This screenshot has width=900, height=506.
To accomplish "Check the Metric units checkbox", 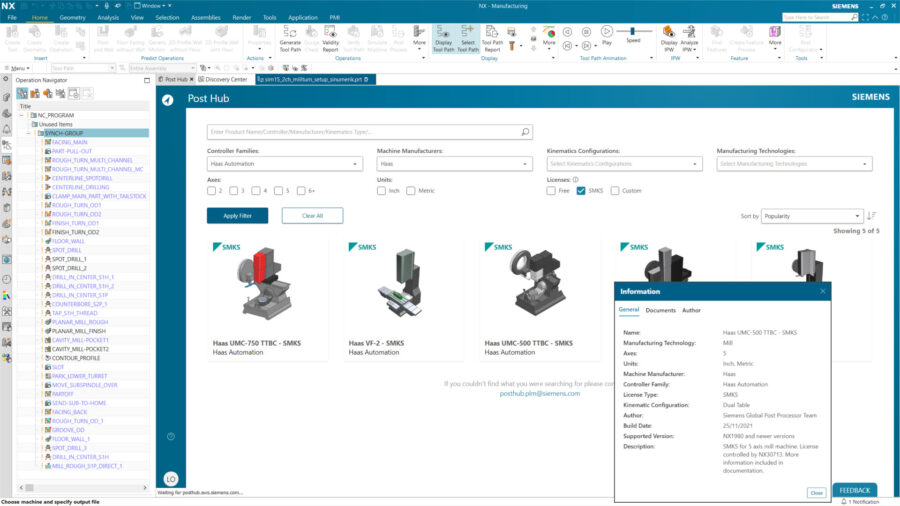I will pyautogui.click(x=411, y=190).
